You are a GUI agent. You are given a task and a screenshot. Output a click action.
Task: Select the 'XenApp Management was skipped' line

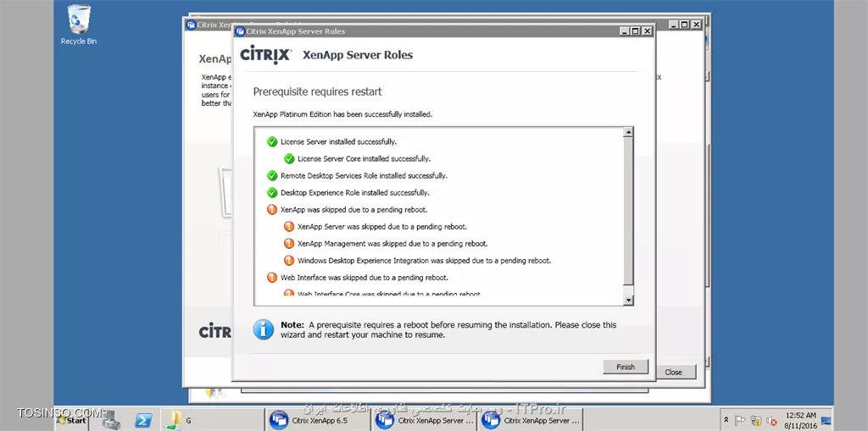click(392, 243)
